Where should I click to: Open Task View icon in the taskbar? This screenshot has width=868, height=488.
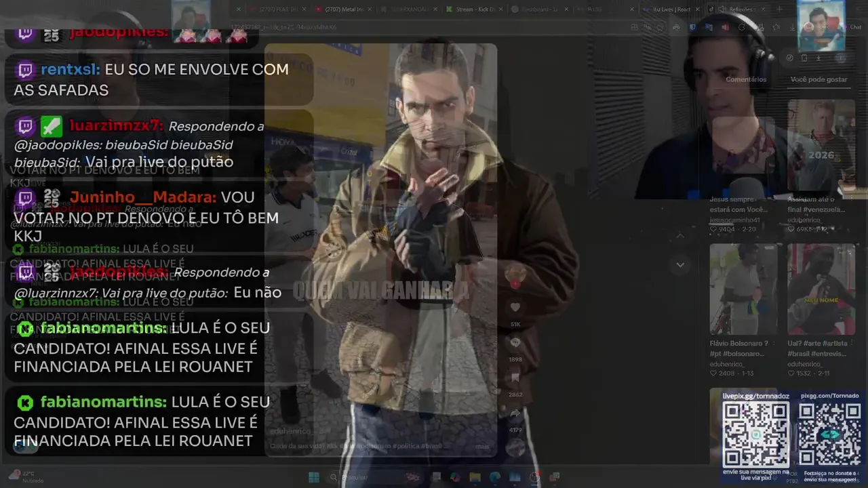tap(436, 477)
